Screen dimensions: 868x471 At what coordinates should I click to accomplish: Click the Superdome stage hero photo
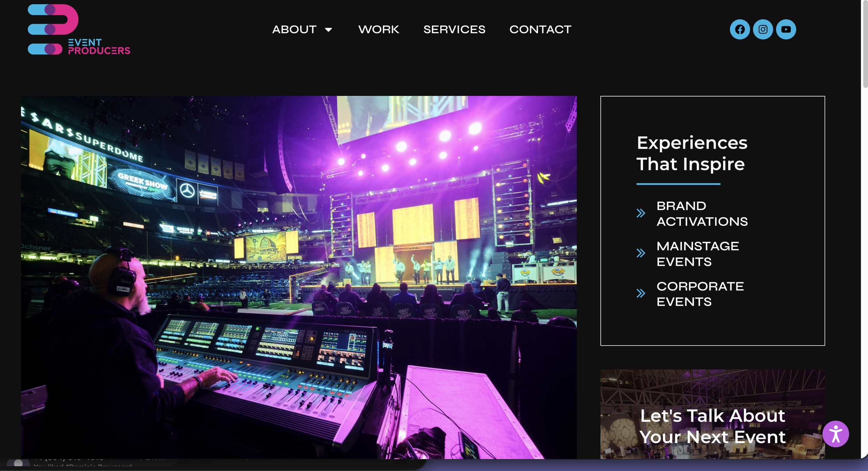[299, 277]
